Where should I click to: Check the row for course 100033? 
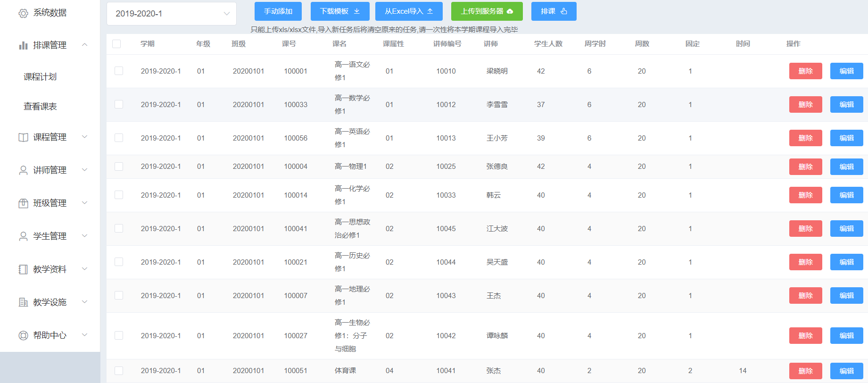pos(119,104)
